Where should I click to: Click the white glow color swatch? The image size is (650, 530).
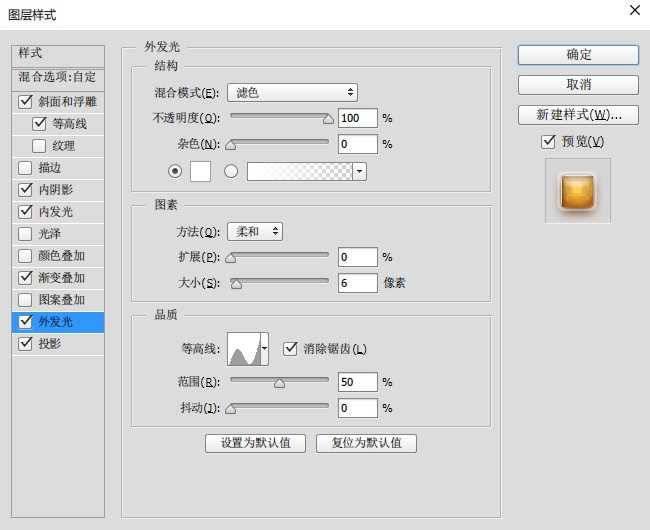click(200, 171)
